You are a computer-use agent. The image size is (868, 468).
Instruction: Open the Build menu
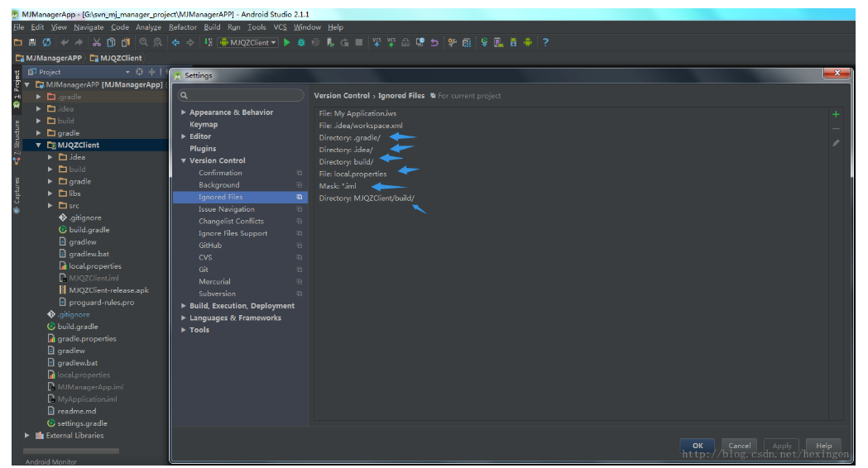(212, 27)
